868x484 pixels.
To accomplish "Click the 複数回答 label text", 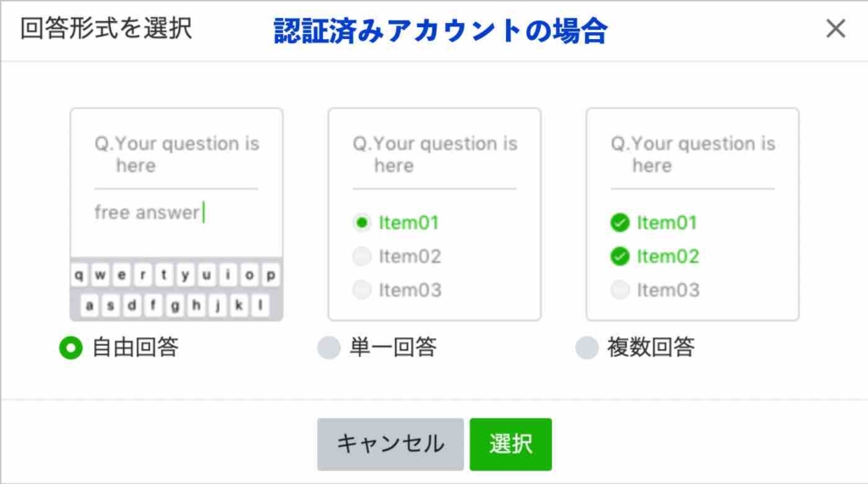I will click(651, 348).
